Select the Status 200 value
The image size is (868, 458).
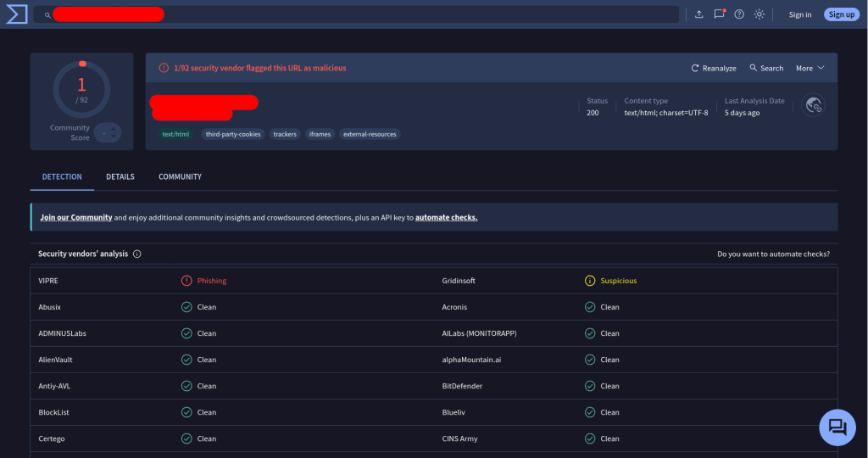593,113
